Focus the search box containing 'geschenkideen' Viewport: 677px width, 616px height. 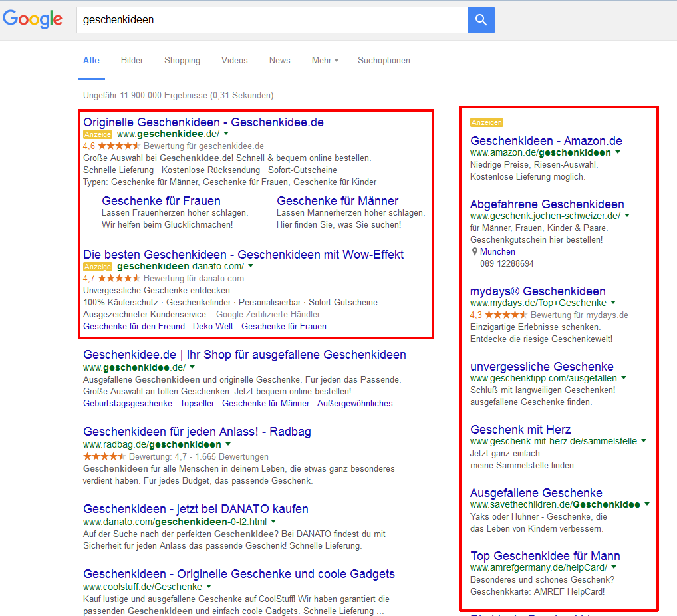[x=273, y=20]
